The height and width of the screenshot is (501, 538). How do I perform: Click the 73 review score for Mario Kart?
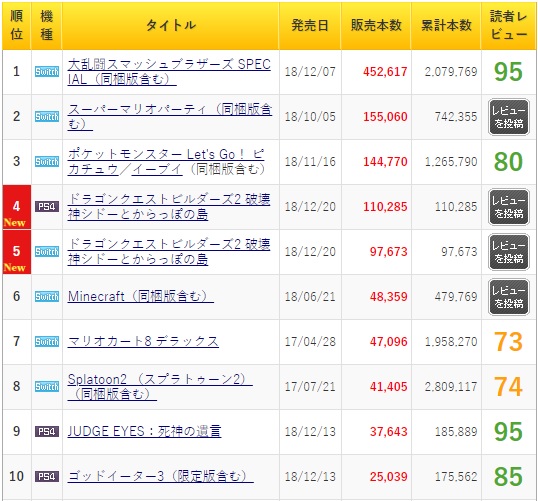click(508, 341)
